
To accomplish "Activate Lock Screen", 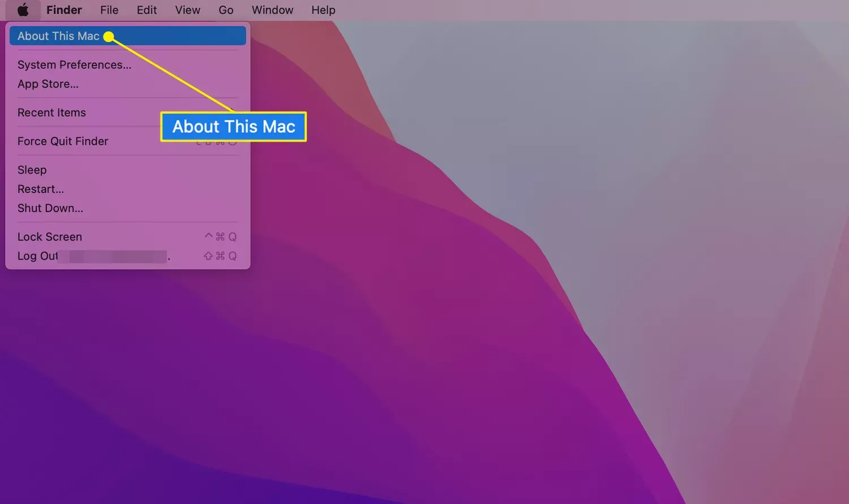I will [x=49, y=236].
